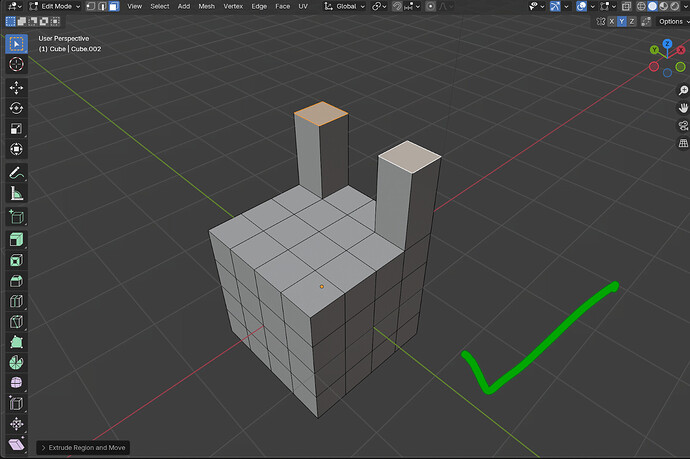This screenshot has width=690, height=459.
Task: Select the Shrink/Fatten tool
Action: [16, 424]
